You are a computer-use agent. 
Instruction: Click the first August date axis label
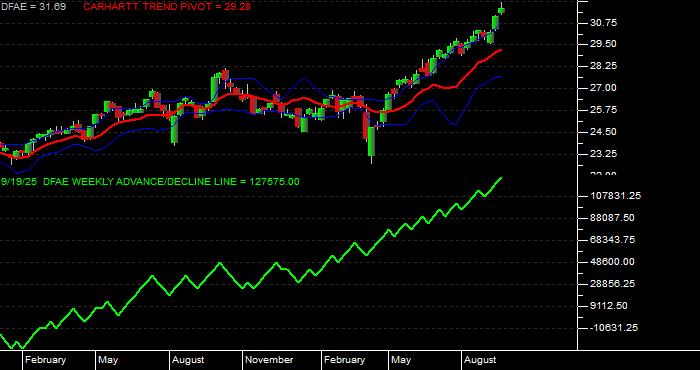pyautogui.click(x=189, y=360)
